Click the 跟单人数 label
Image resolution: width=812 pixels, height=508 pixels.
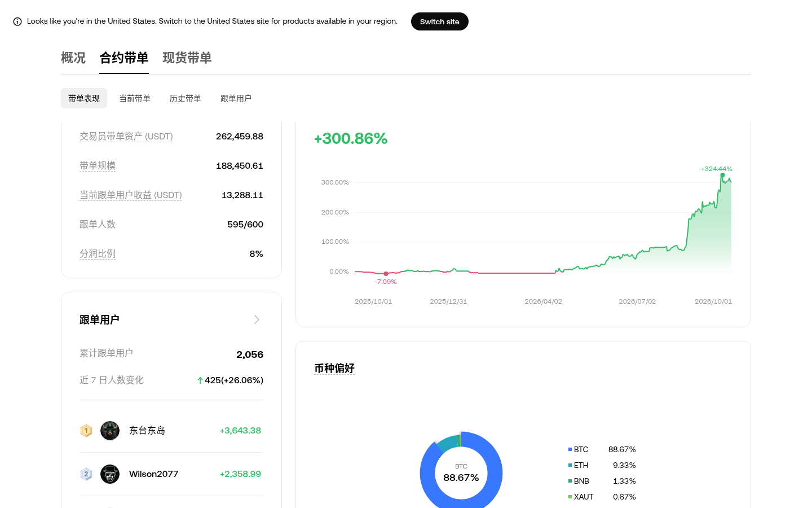pyautogui.click(x=98, y=225)
